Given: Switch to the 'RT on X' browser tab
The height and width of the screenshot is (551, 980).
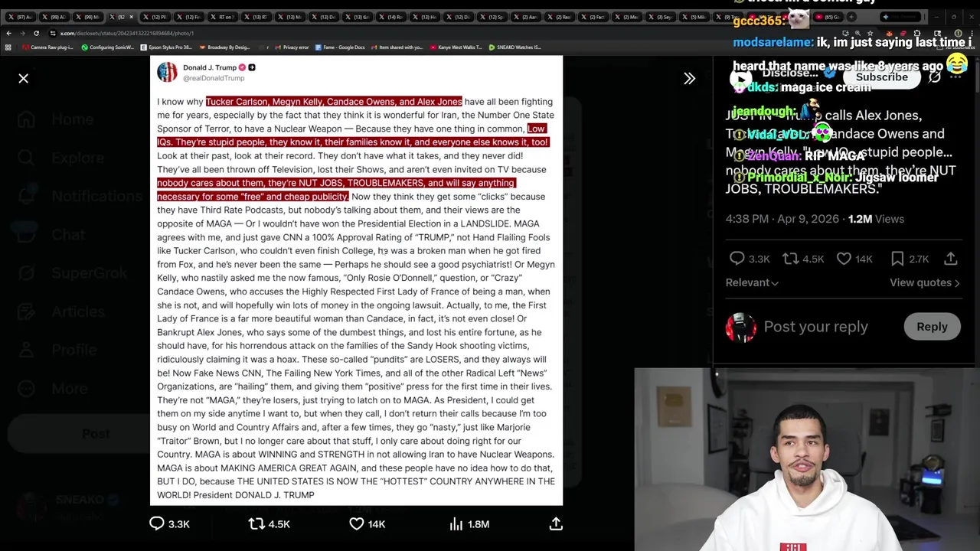Looking at the screenshot, I should point(224,17).
